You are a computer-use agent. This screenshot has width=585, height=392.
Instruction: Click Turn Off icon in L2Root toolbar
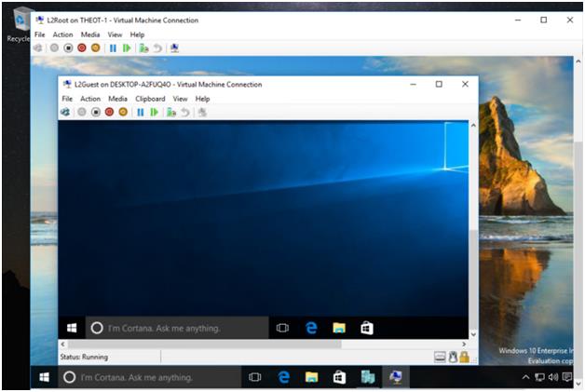click(x=68, y=47)
